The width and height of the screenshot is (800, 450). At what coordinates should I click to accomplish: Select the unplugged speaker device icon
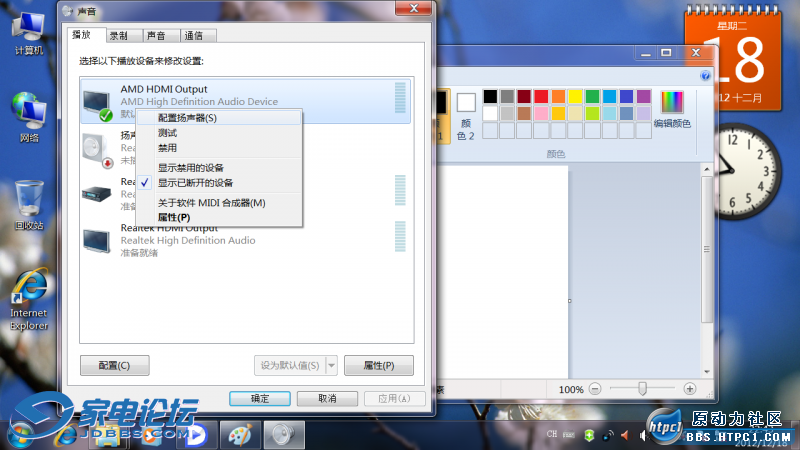(97, 151)
